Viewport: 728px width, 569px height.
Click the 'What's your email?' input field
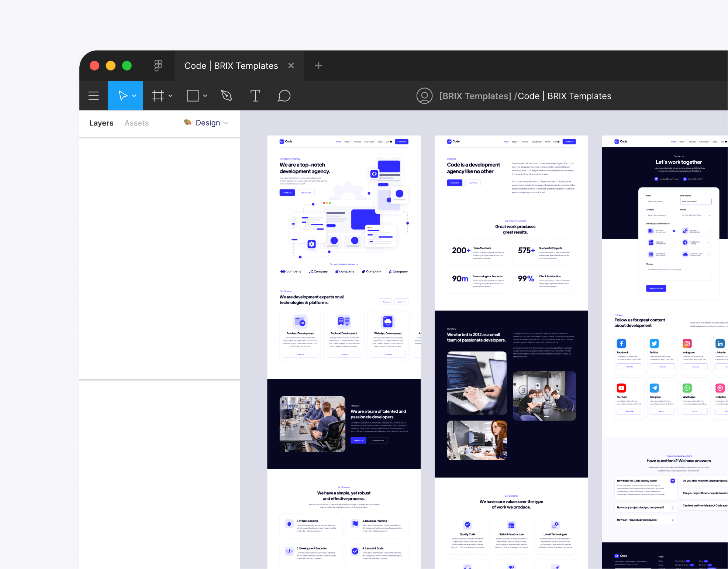(696, 201)
